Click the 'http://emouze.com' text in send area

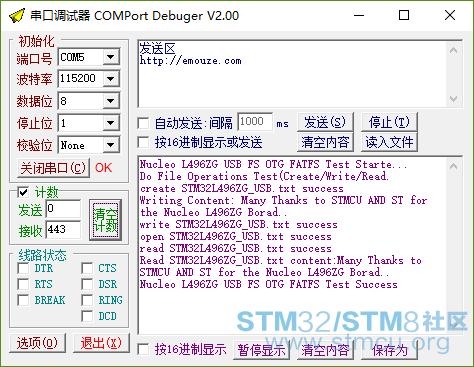point(190,61)
